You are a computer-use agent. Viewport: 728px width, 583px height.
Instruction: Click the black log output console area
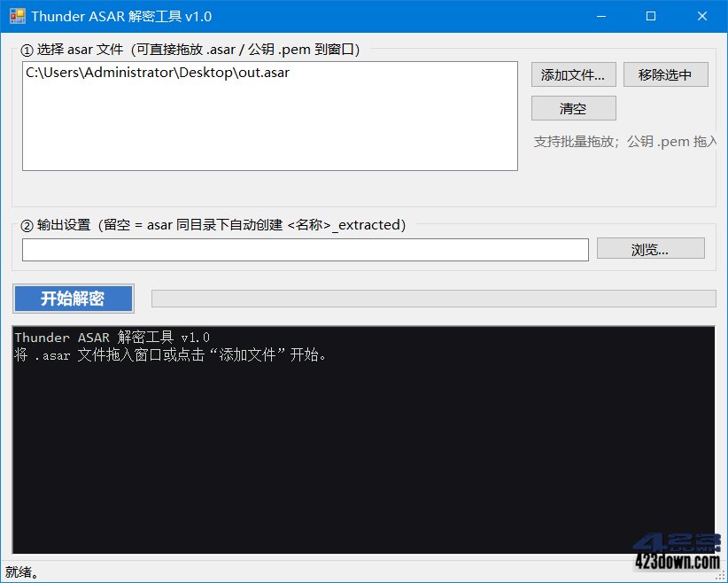point(363,440)
